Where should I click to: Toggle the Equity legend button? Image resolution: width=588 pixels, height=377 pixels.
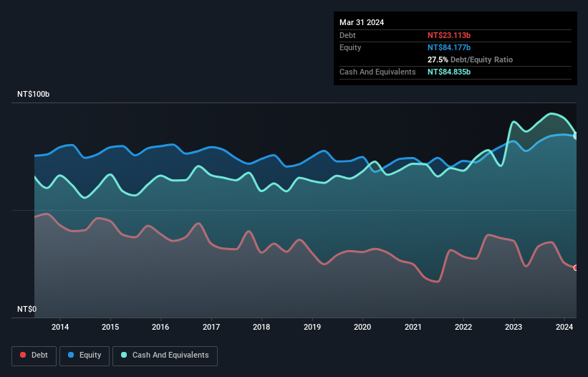[x=85, y=355]
